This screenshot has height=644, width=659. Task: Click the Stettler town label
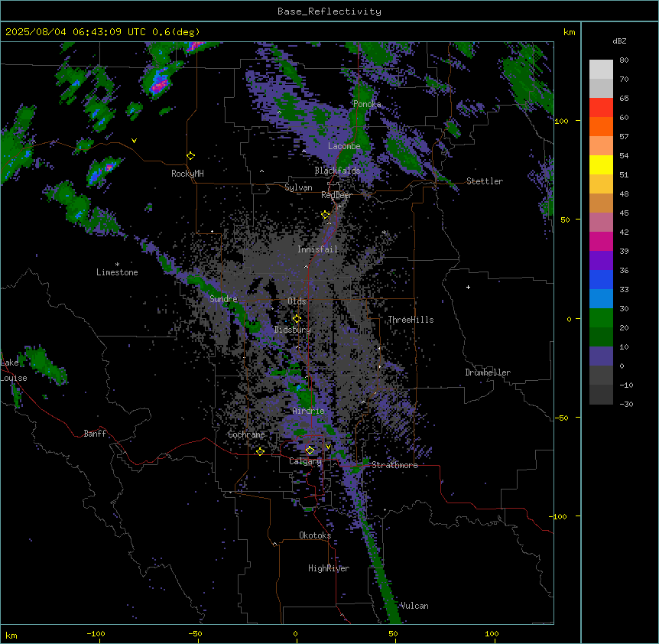click(485, 181)
